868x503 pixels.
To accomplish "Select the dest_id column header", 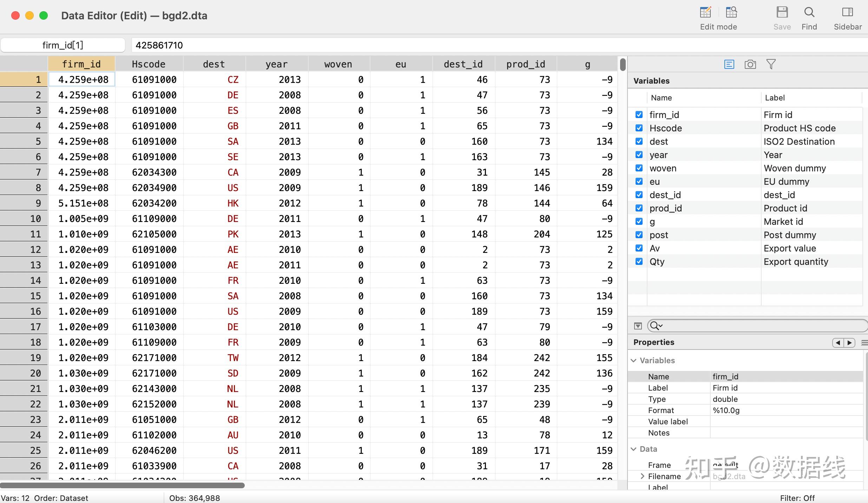I will coord(463,64).
